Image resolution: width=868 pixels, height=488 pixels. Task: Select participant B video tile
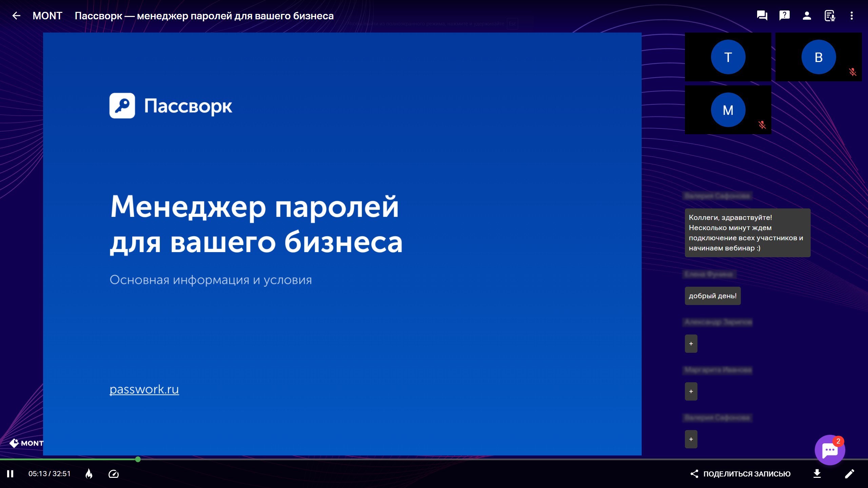[818, 57]
